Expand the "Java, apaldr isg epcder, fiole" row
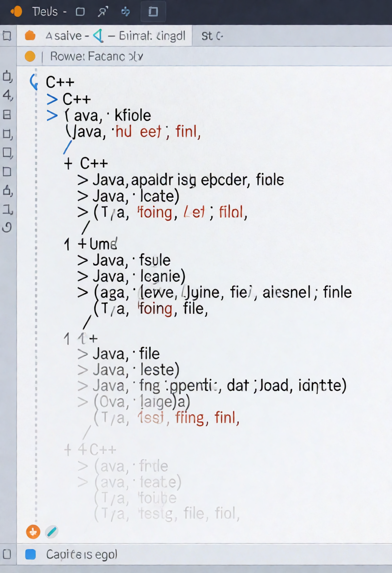392x573 pixels. pos(83,180)
